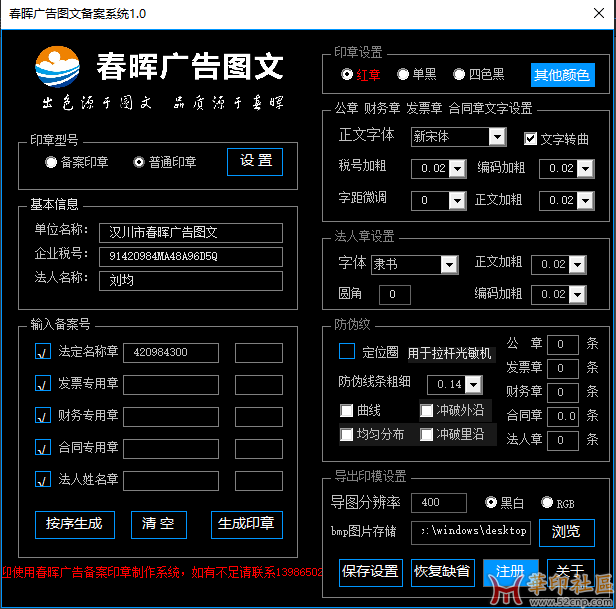The height and width of the screenshot is (609, 616).
Task: Click the 防伪纹 发票章 line count field
Action: click(x=563, y=369)
